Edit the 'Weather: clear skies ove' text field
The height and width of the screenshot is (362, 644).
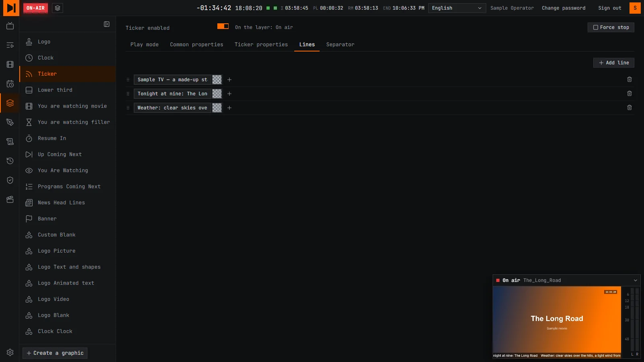173,108
